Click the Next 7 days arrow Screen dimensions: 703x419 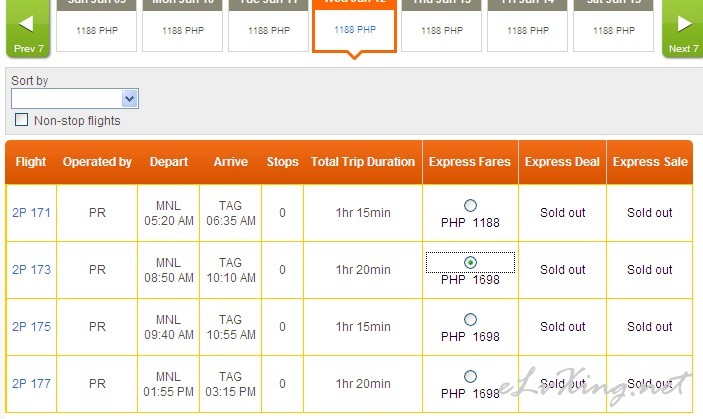(x=683, y=28)
